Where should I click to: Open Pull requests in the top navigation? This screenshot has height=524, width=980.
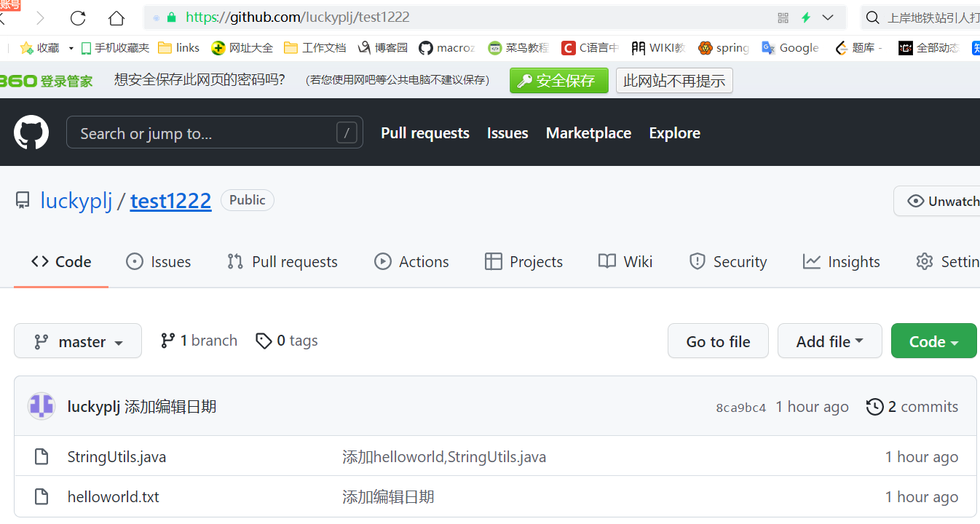(x=425, y=133)
